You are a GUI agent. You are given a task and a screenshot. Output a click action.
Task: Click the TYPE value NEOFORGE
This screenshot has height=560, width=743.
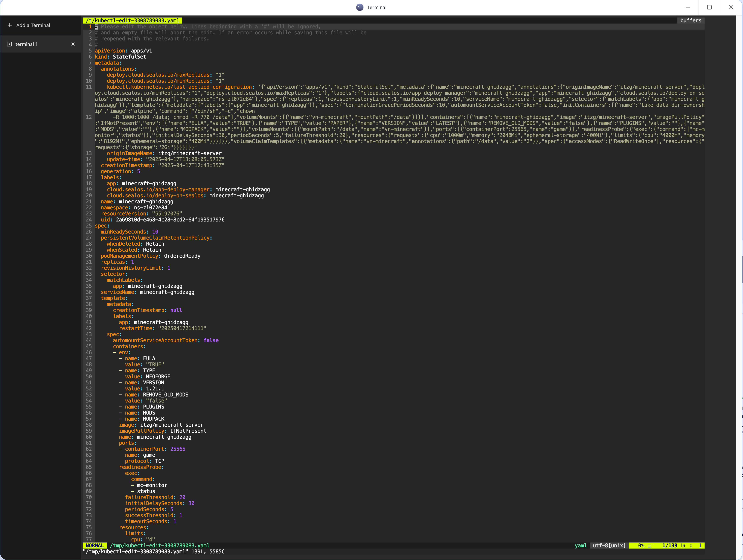click(x=158, y=376)
